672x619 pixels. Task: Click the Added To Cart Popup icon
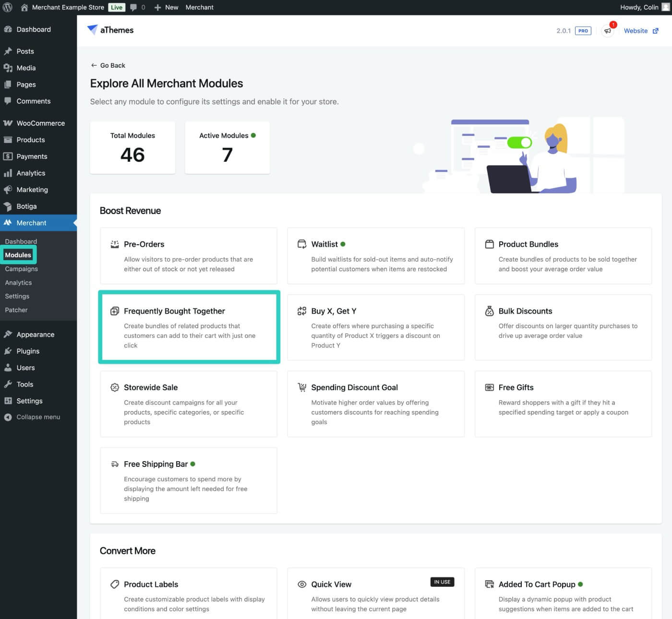click(489, 584)
